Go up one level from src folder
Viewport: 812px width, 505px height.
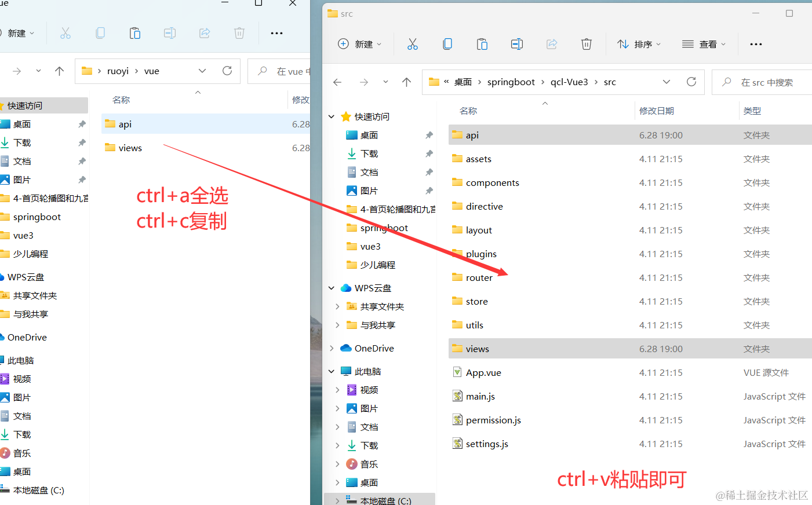tap(406, 82)
